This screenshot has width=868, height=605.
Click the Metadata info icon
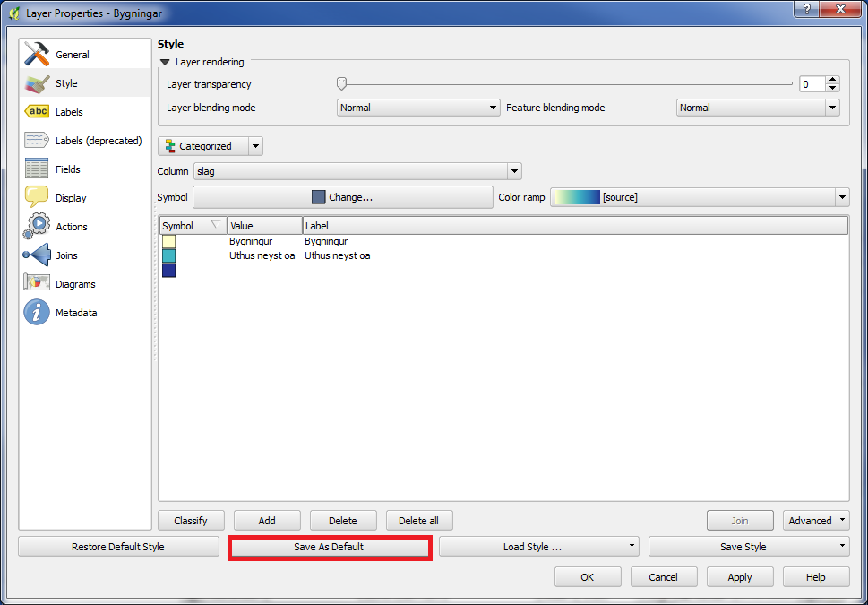click(x=37, y=313)
